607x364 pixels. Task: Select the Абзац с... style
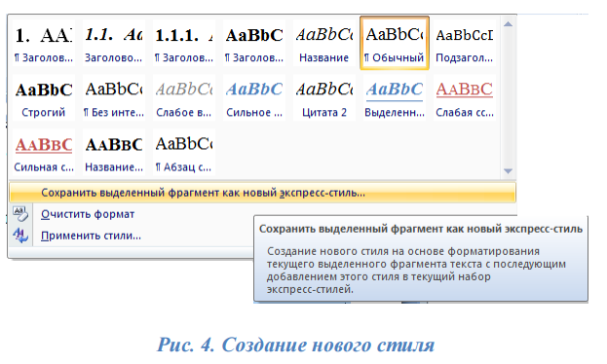[184, 153]
